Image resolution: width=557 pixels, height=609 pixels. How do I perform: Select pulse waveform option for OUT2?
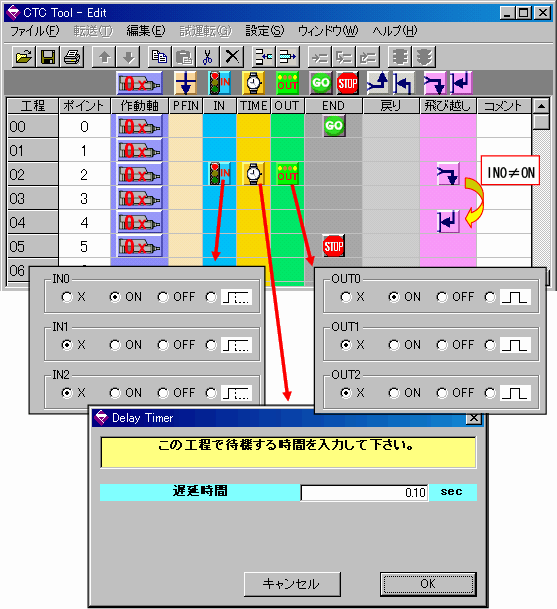click(x=490, y=393)
